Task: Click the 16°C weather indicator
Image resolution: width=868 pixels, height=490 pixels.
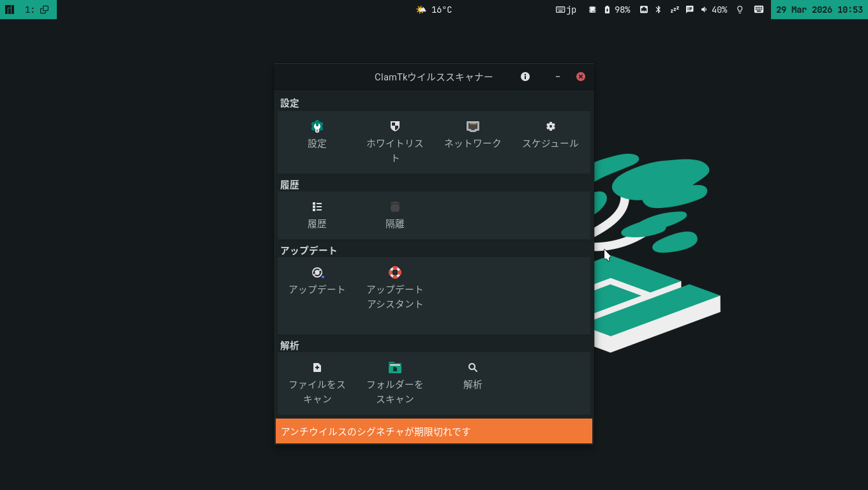Action: 434,10
